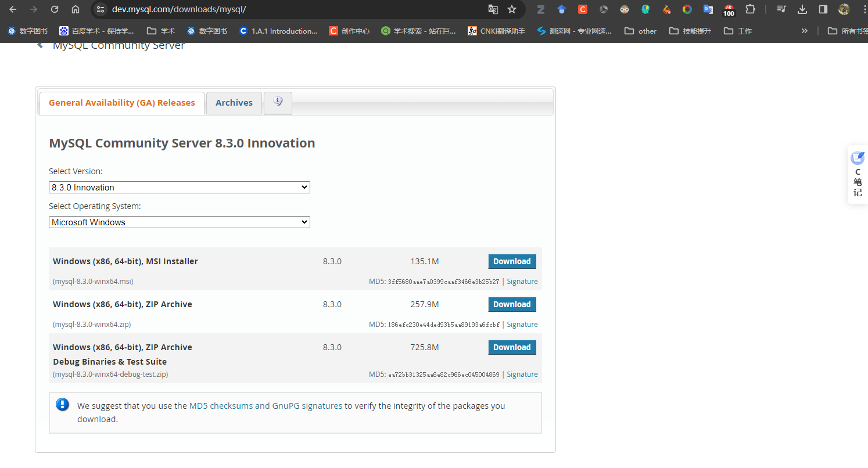Download the 257.9M ZIP Archive
This screenshot has height=468, width=868.
click(x=512, y=304)
